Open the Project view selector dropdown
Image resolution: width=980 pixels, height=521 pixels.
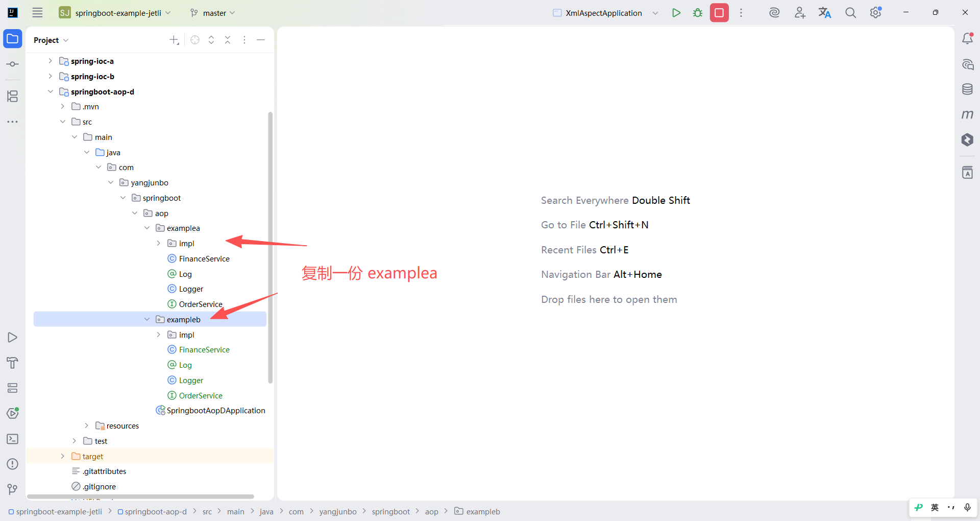tap(51, 40)
